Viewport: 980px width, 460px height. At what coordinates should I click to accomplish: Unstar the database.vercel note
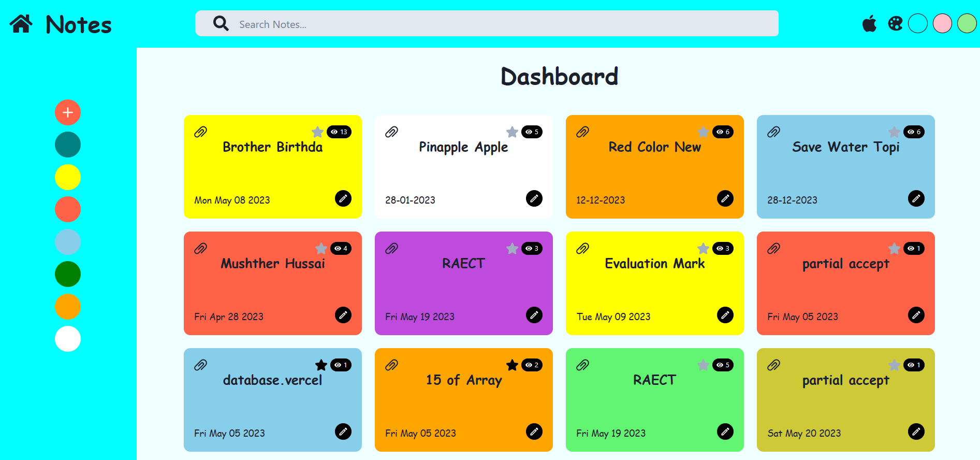321,365
